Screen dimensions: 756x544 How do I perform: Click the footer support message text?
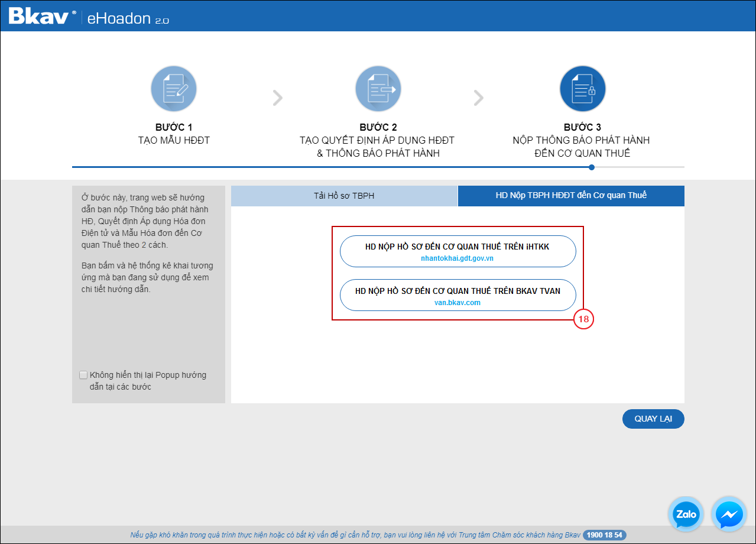coord(355,535)
